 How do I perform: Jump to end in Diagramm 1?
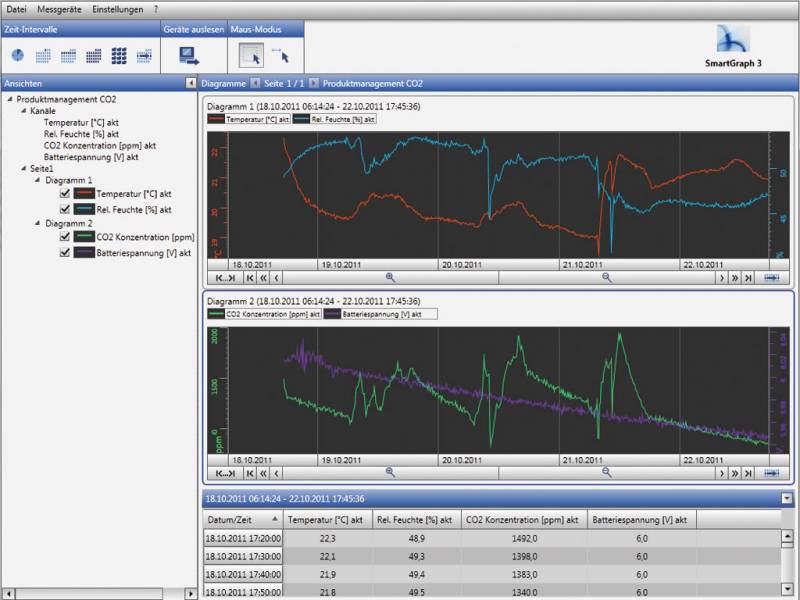748,278
